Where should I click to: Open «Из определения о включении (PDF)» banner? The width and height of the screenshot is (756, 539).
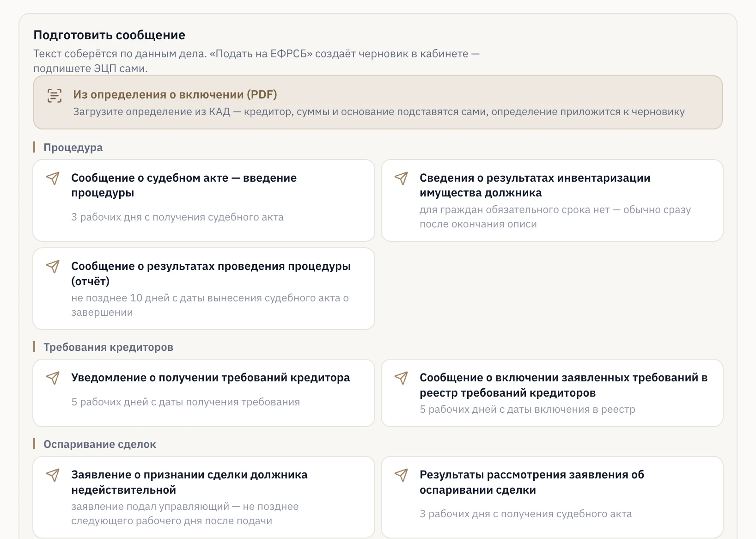[x=378, y=103]
